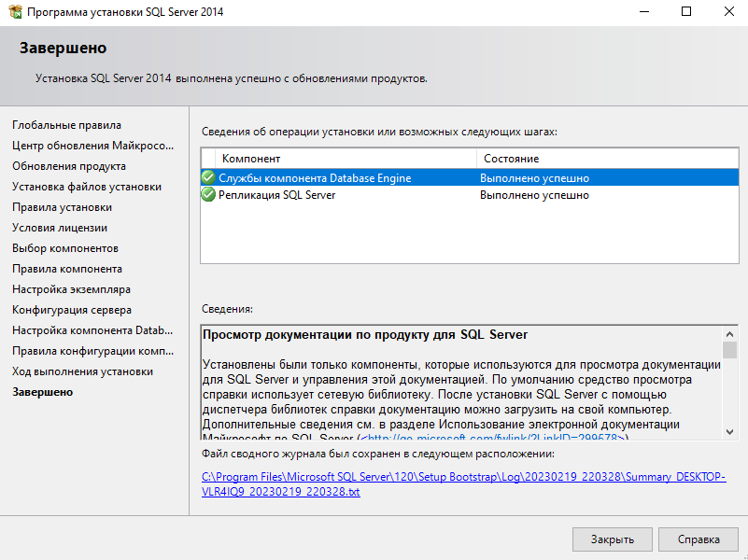Select Выбор компонентов step
748x560 pixels.
tap(65, 248)
